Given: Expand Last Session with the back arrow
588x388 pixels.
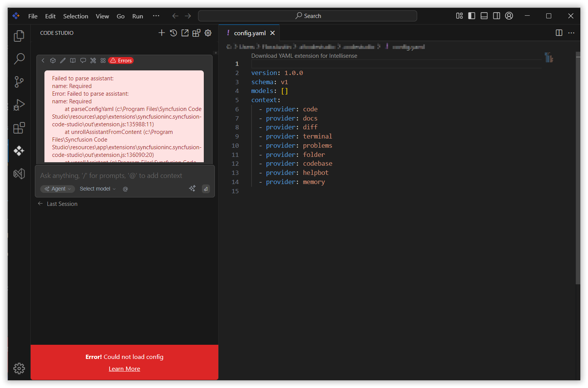Looking at the screenshot, I should 40,204.
